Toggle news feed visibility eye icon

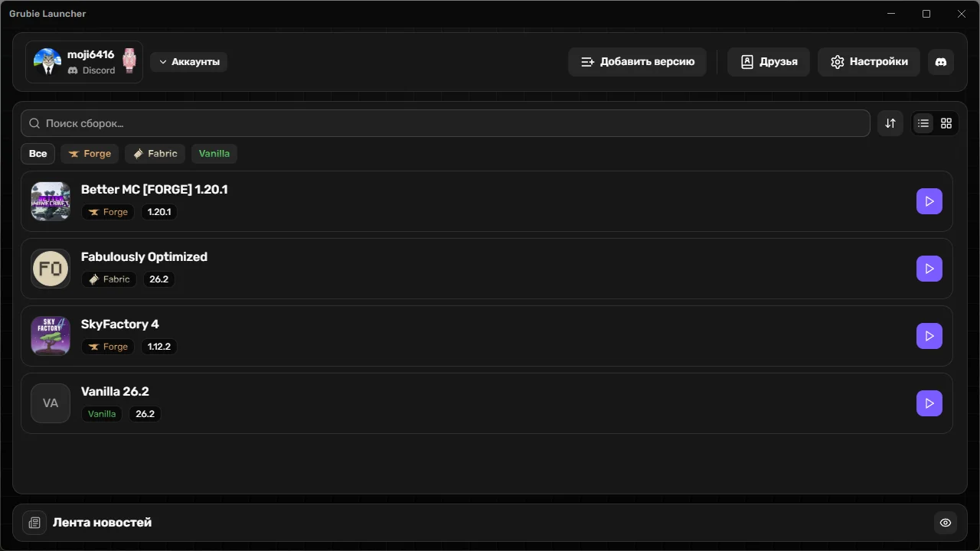(x=946, y=523)
